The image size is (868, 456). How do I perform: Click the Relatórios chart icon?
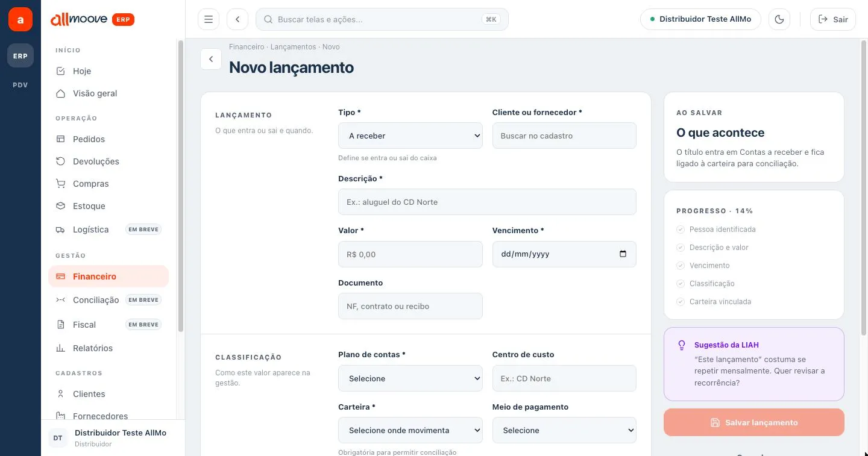[x=60, y=348]
